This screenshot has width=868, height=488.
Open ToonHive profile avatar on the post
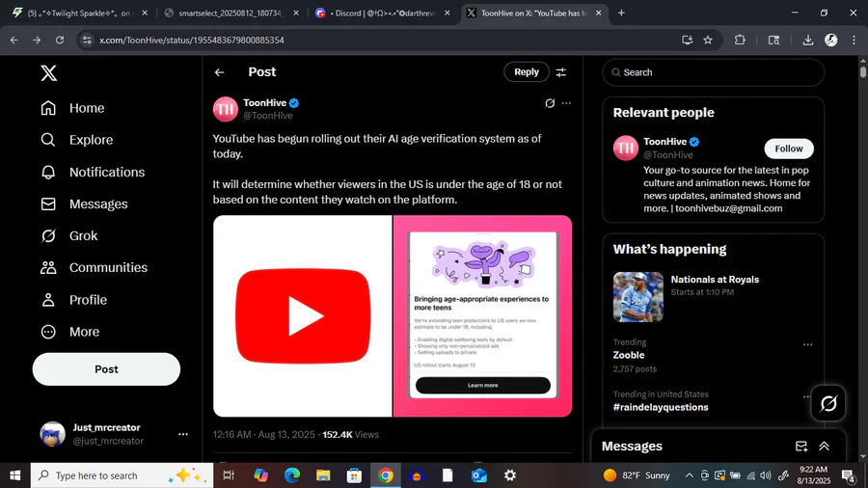pos(226,109)
